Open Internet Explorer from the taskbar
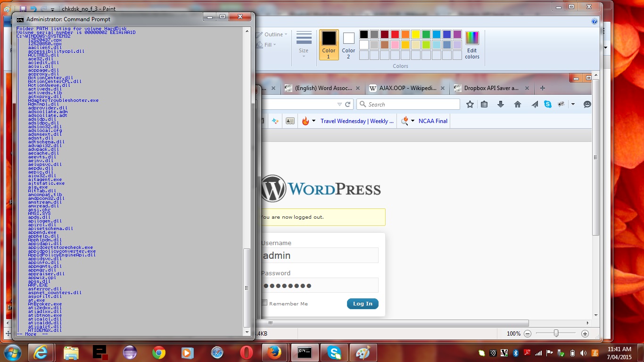The height and width of the screenshot is (362, 644). point(41,352)
